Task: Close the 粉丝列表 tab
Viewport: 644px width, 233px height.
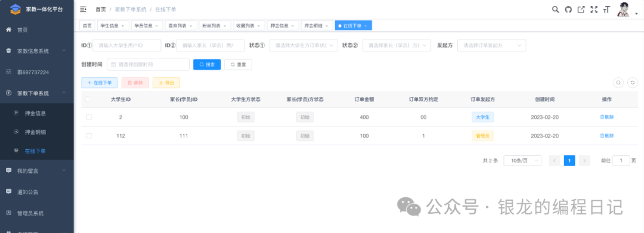Action: 225,26
